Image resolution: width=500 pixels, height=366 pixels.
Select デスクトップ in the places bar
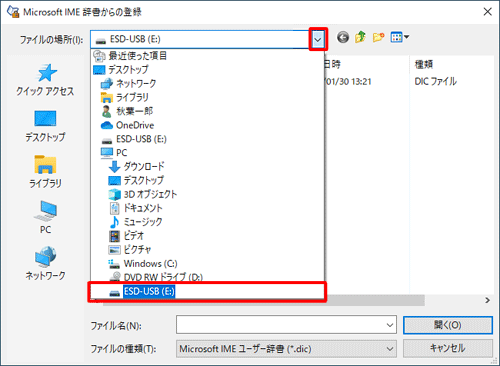click(45, 126)
